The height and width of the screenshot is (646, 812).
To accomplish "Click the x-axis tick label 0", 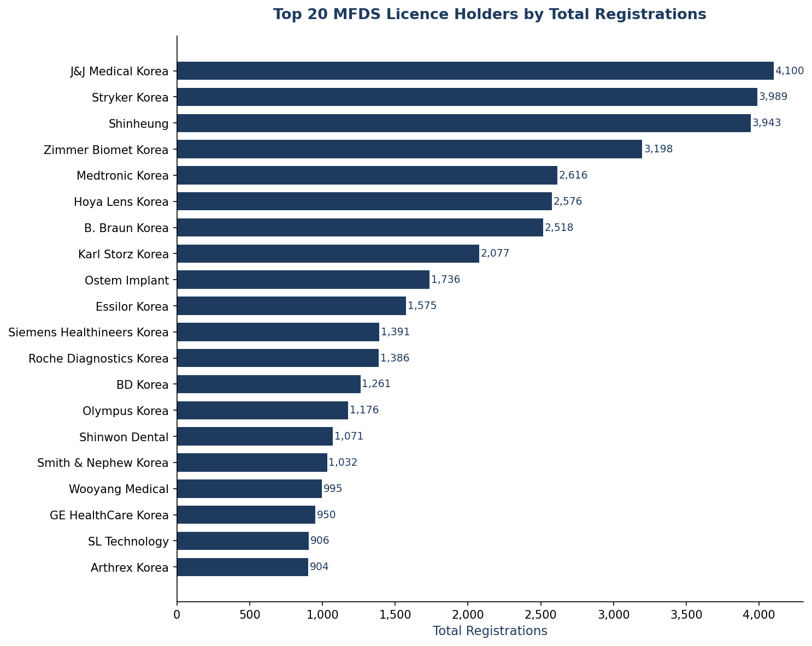I will (x=177, y=615).
